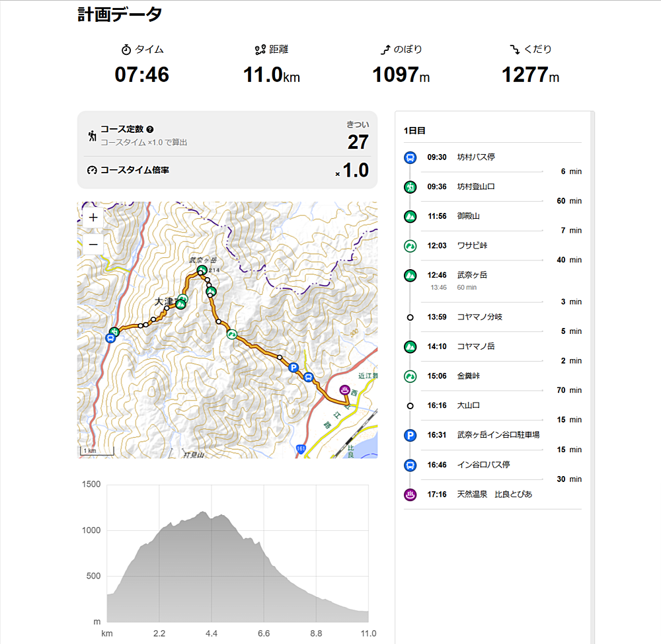This screenshot has width=661, height=644.
Task: Click the itinerary panel vertical scrollbar
Action: click(x=592, y=377)
